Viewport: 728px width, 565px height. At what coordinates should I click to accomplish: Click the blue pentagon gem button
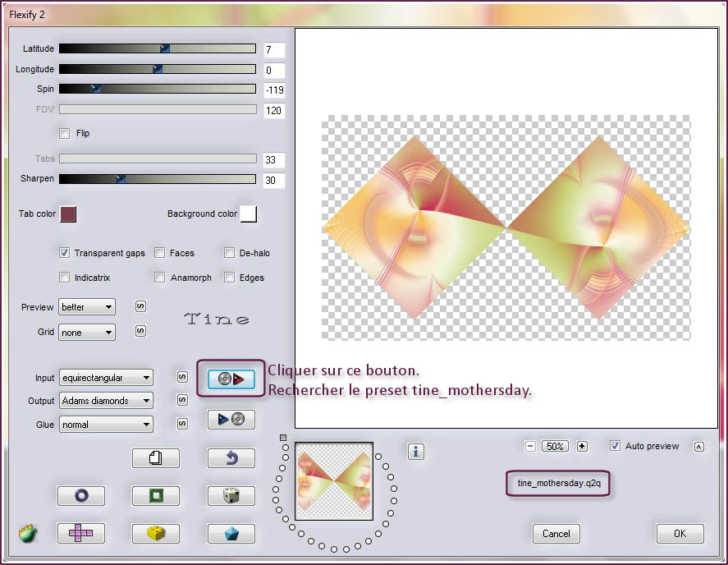click(231, 534)
